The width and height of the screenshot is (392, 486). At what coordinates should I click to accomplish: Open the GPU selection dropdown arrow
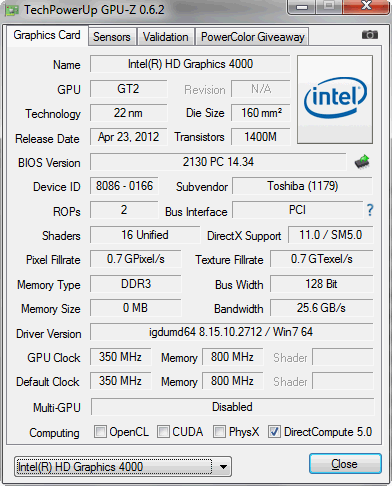pyautogui.click(x=223, y=467)
